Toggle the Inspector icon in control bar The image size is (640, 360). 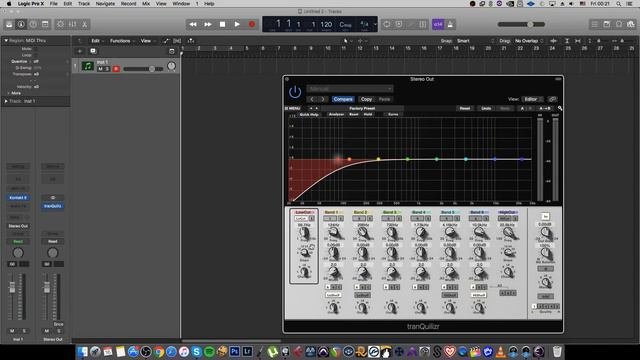(21, 24)
